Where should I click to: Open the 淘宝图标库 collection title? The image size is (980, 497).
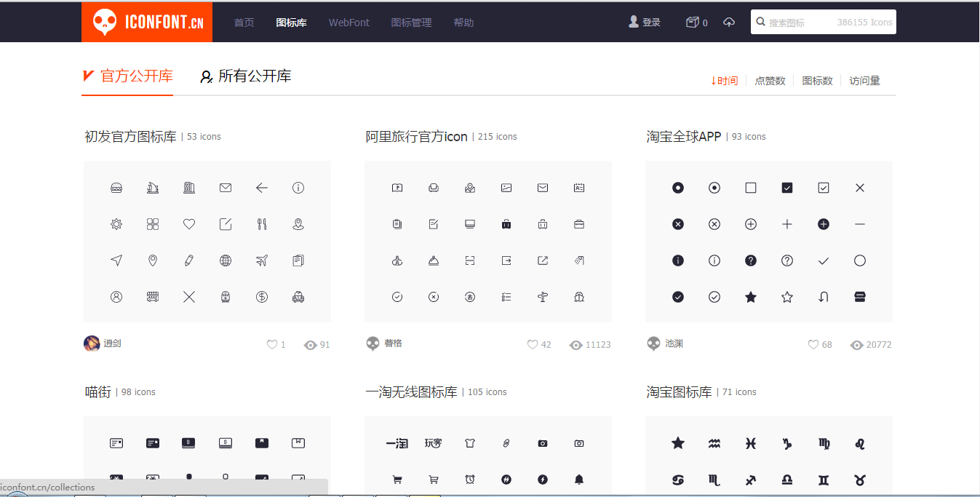pyautogui.click(x=680, y=391)
